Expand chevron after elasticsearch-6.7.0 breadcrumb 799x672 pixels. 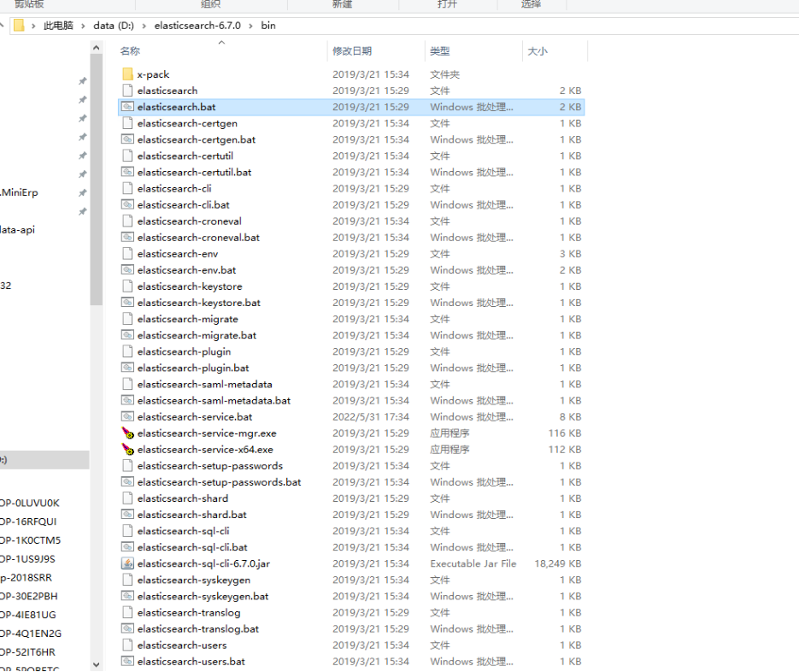click(x=250, y=26)
